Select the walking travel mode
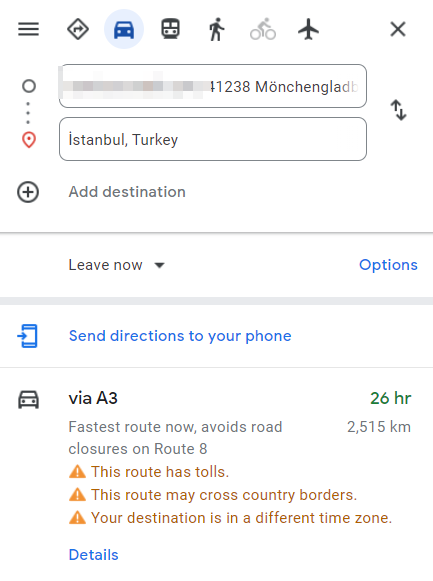 coord(217,29)
